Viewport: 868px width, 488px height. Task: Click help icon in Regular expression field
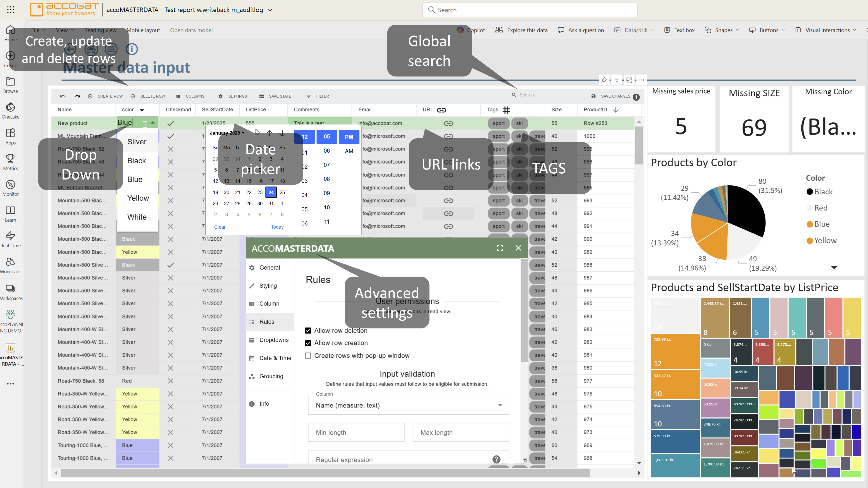pyautogui.click(x=496, y=459)
